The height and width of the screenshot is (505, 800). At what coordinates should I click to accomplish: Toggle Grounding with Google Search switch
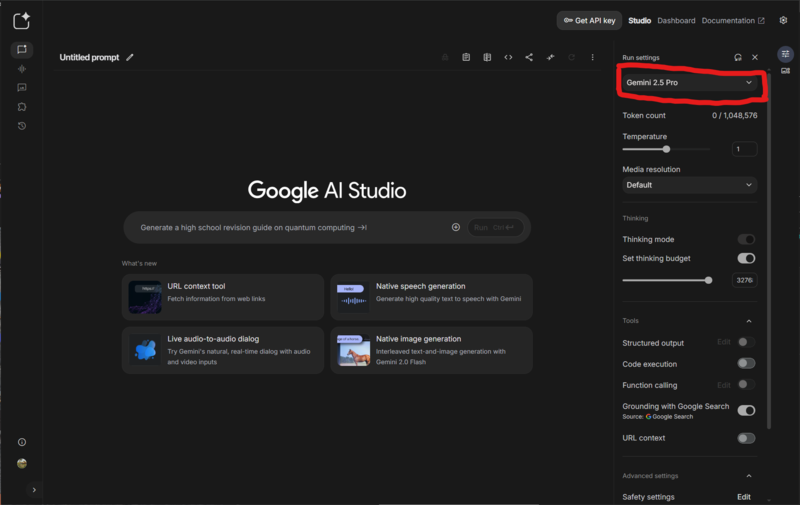tap(746, 410)
